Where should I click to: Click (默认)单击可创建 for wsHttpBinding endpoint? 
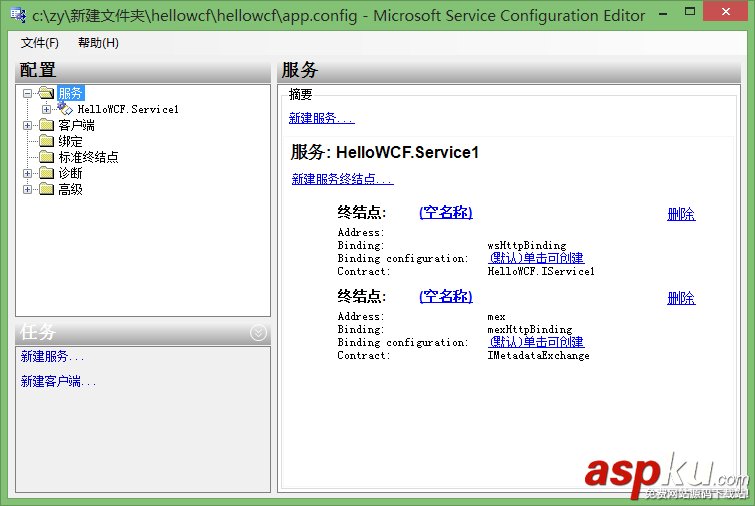[x=536, y=258]
